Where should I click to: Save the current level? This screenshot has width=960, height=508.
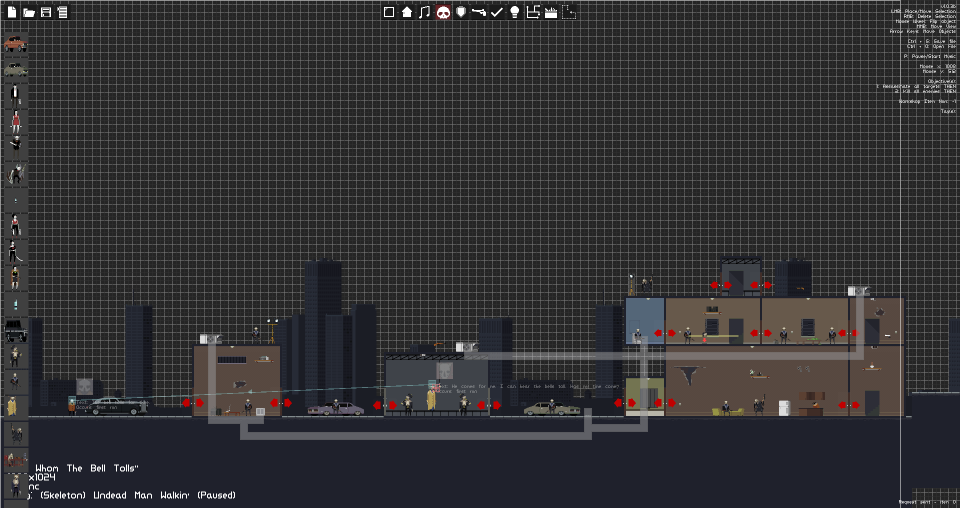(x=46, y=12)
